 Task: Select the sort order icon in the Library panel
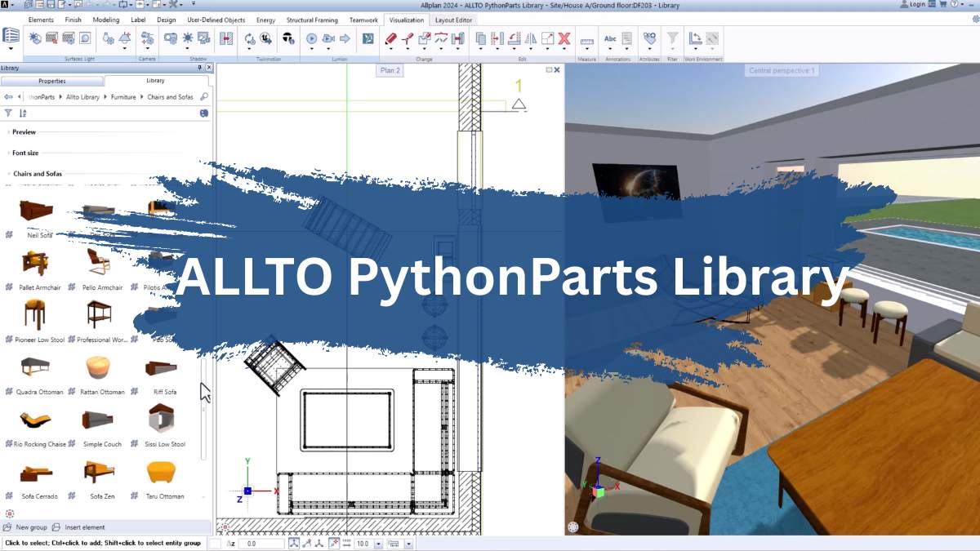tap(21, 113)
